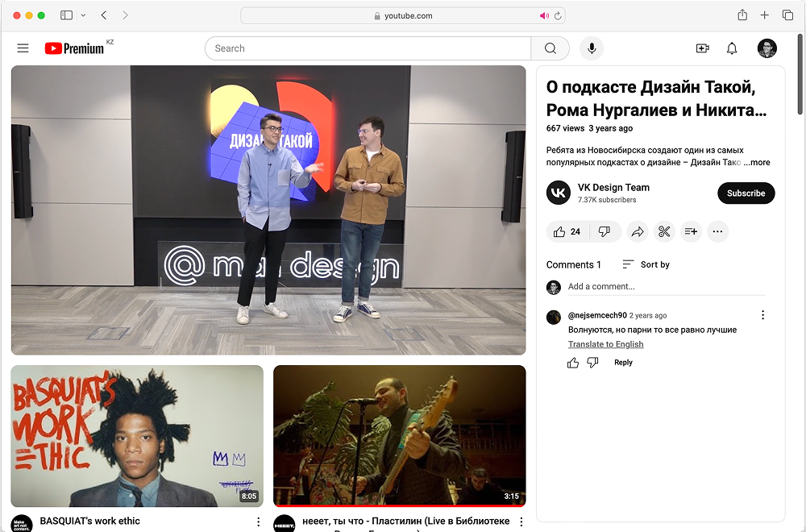This screenshot has width=806, height=532.
Task: Open the BASQUIAT's work ethic thumbnail
Action: (x=137, y=435)
